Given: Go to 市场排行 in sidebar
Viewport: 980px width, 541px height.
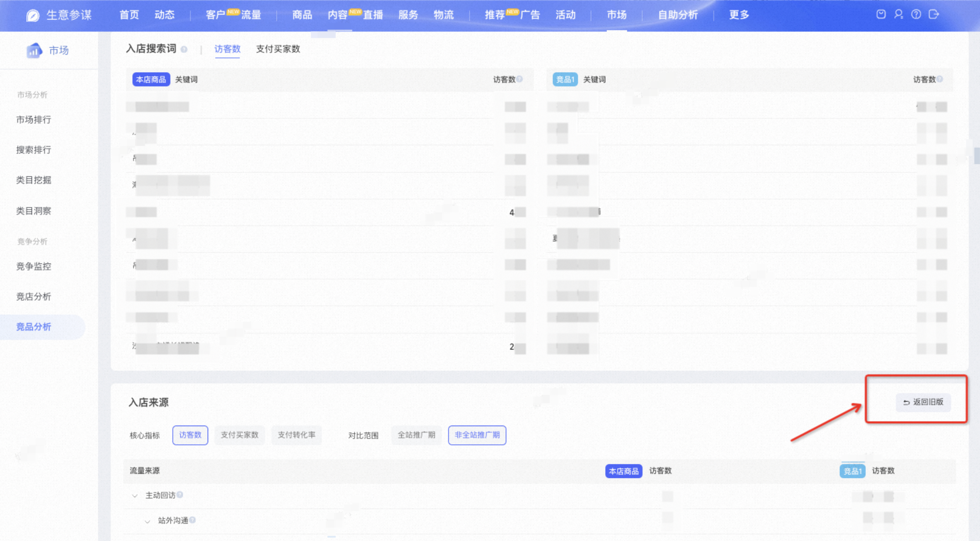Looking at the screenshot, I should click(x=34, y=120).
